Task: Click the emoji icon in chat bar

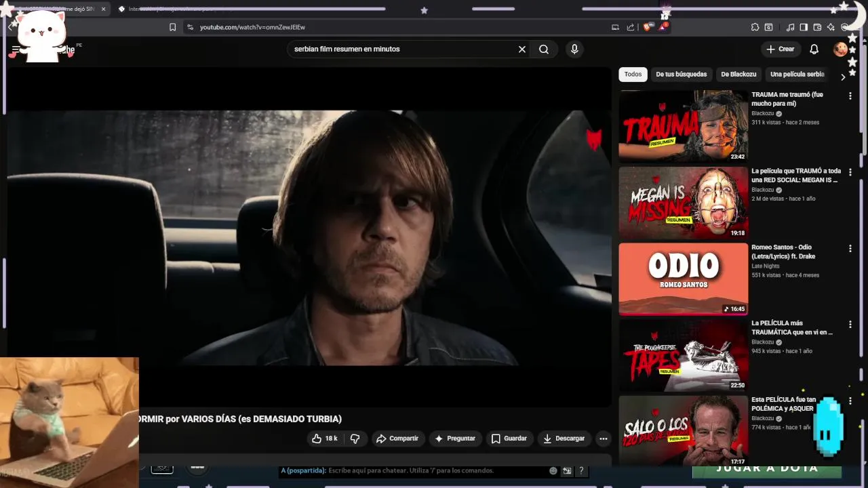Action: click(x=553, y=470)
